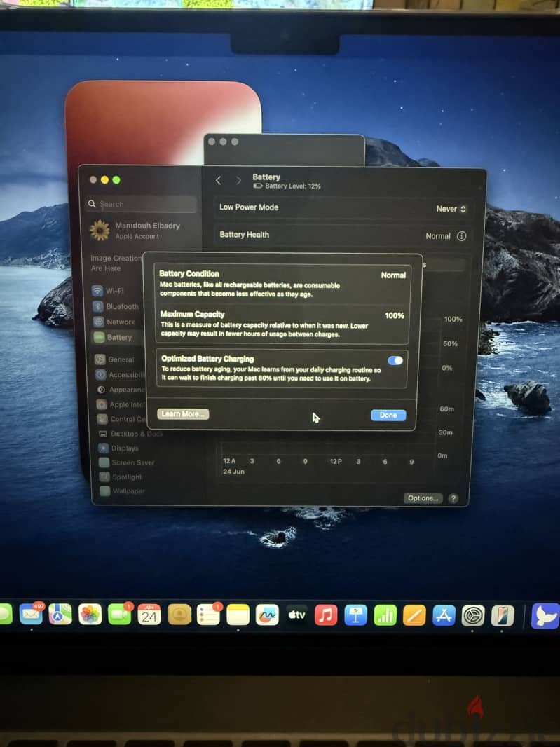Select Bluetooth in the sidebar

point(116,306)
